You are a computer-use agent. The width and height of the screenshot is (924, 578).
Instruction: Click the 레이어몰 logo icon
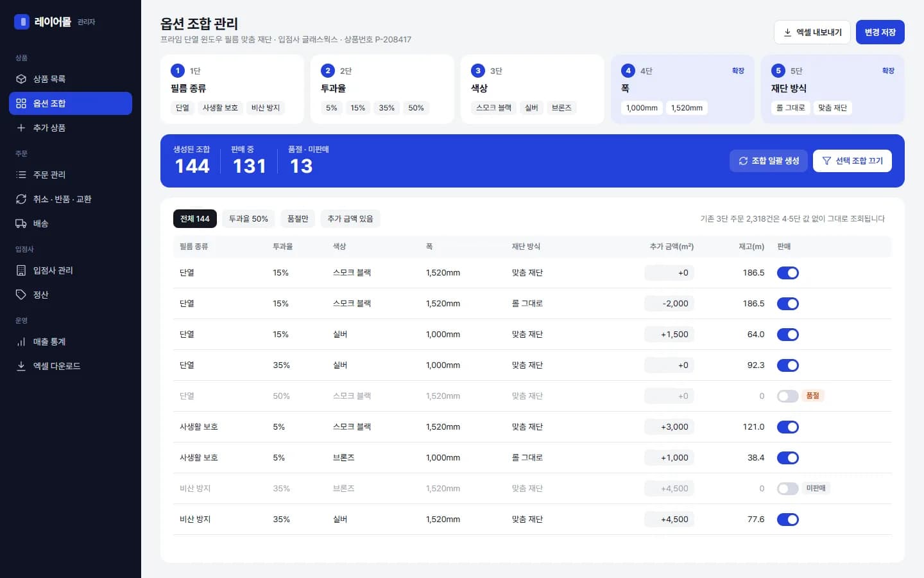pyautogui.click(x=22, y=22)
